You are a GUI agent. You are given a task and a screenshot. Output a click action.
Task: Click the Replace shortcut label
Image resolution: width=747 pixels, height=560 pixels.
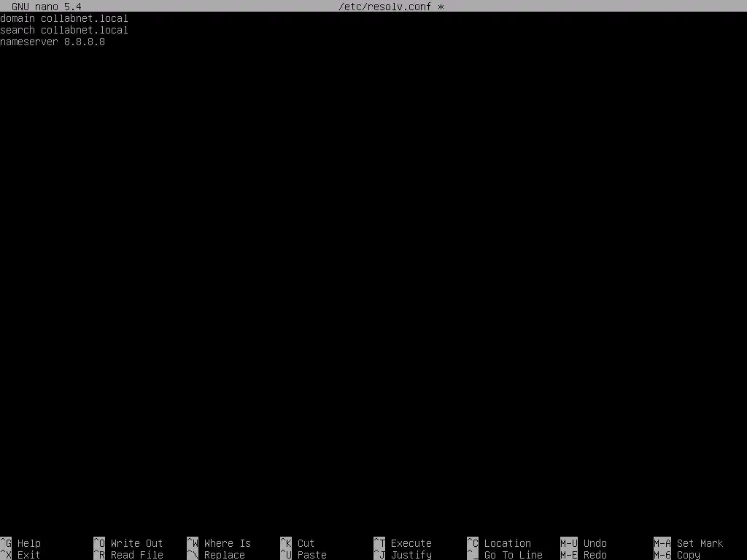pyautogui.click(x=225, y=555)
